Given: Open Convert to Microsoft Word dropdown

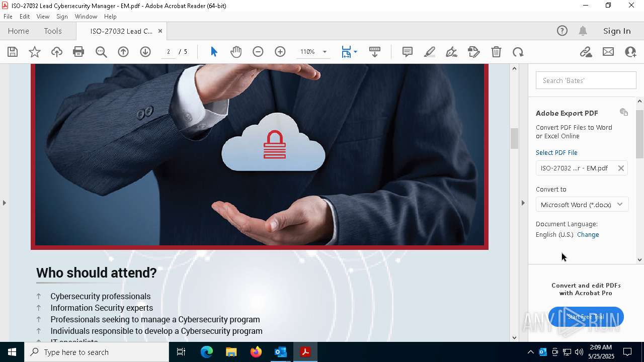Looking at the screenshot, I should (x=582, y=205).
